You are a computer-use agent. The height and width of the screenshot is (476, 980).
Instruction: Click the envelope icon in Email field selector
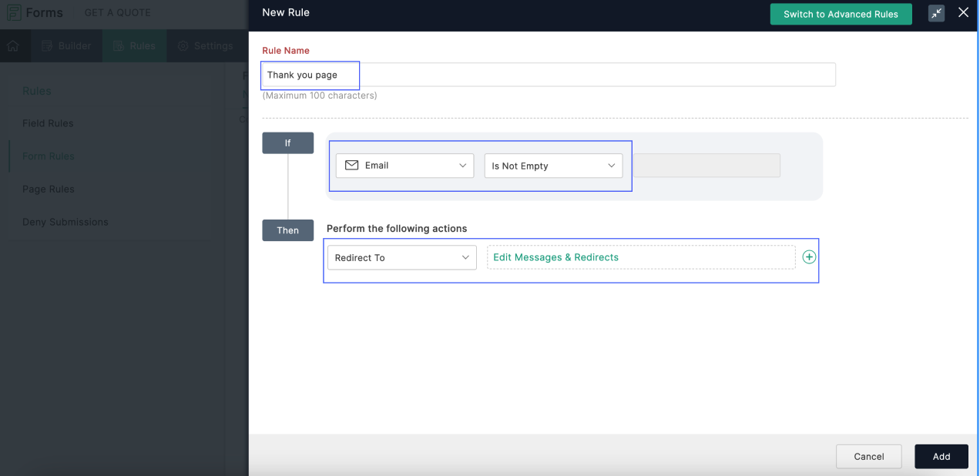(x=352, y=166)
